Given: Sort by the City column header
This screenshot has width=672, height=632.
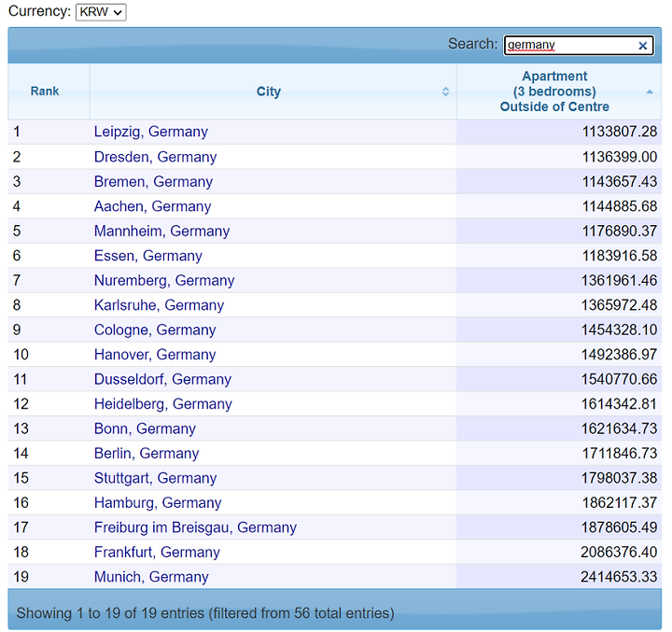Looking at the screenshot, I should 273,91.
